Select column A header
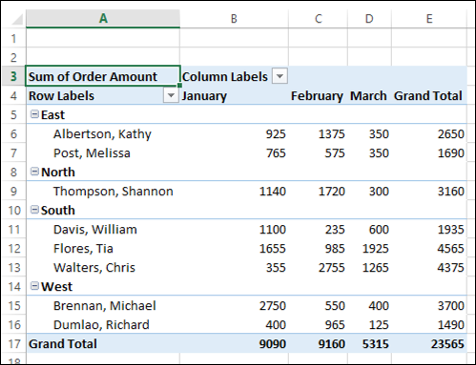This screenshot has height=365, width=476. pyautogui.click(x=103, y=18)
